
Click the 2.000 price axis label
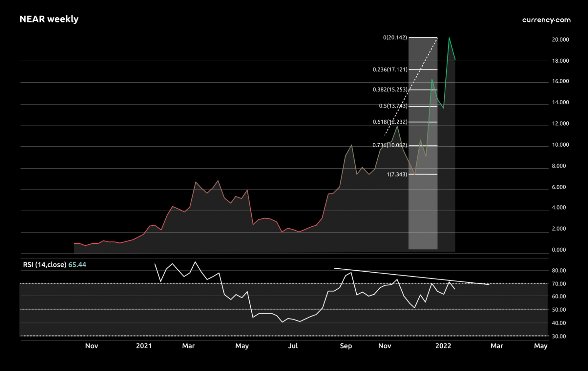559,229
